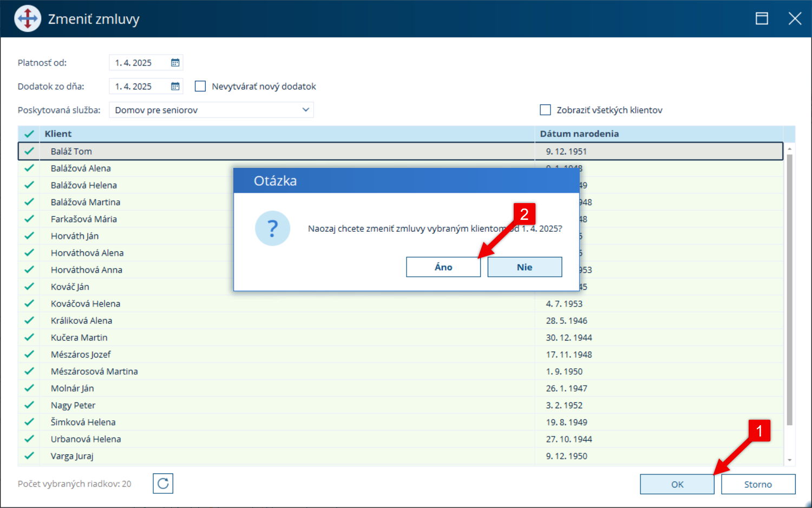Open calendar picker for Dodatok zo dňa
The height and width of the screenshot is (508, 812).
[x=175, y=86]
